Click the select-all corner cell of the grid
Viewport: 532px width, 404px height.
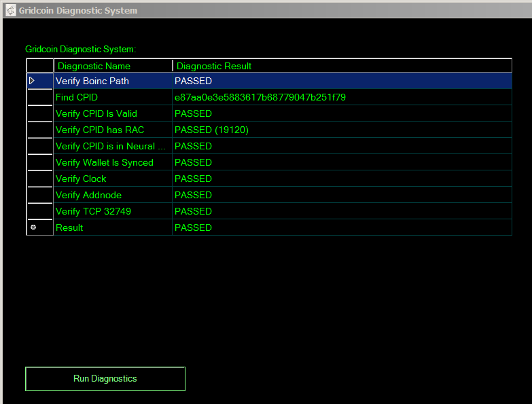pyautogui.click(x=39, y=66)
